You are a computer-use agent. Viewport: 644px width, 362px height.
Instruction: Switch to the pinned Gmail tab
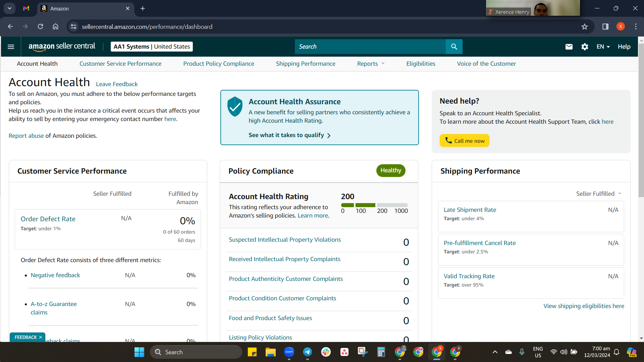pos(26,8)
